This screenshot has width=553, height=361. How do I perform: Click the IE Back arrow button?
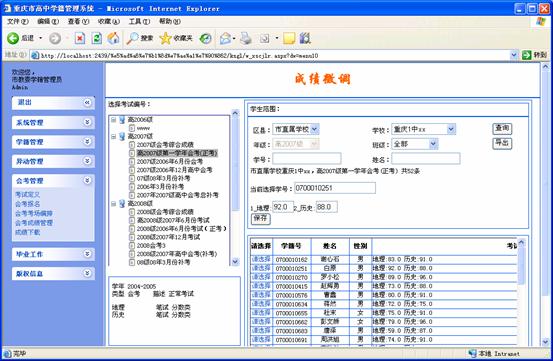[x=13, y=38]
